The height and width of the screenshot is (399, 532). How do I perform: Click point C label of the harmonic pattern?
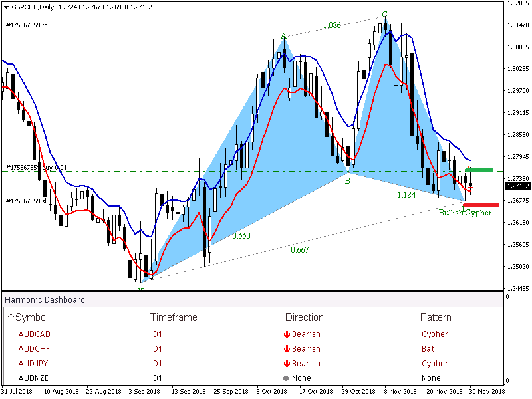tap(384, 14)
